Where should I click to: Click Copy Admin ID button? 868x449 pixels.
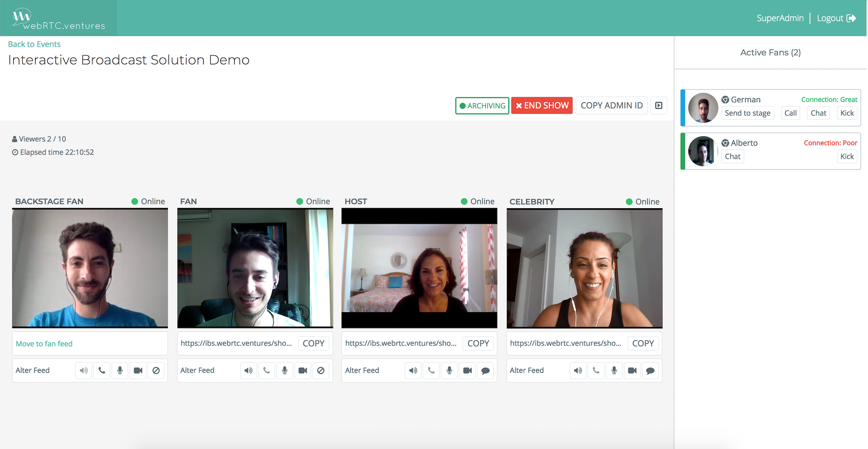pyautogui.click(x=611, y=106)
